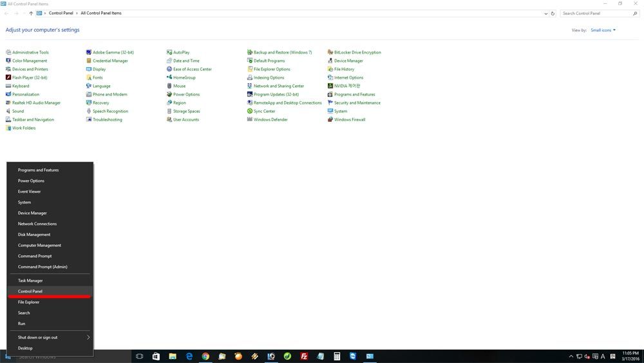Click the Backup and Restore (Windows 7) link

[283, 52]
